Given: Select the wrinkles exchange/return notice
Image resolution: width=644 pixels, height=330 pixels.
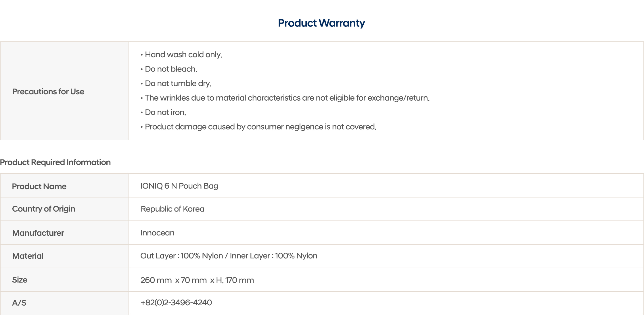Looking at the screenshot, I should click(x=287, y=98).
